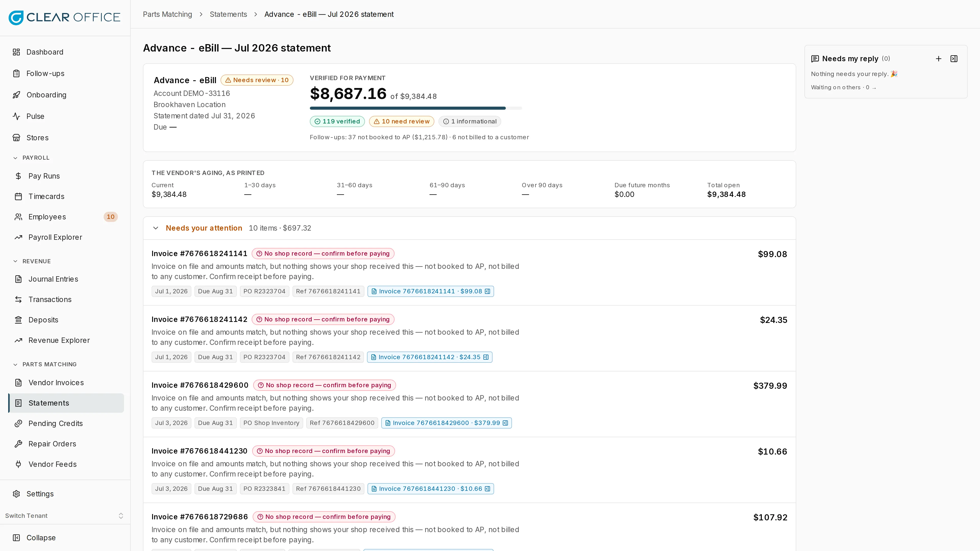The image size is (980, 551).
Task: Click the Needs review · 10 badge
Action: click(257, 80)
